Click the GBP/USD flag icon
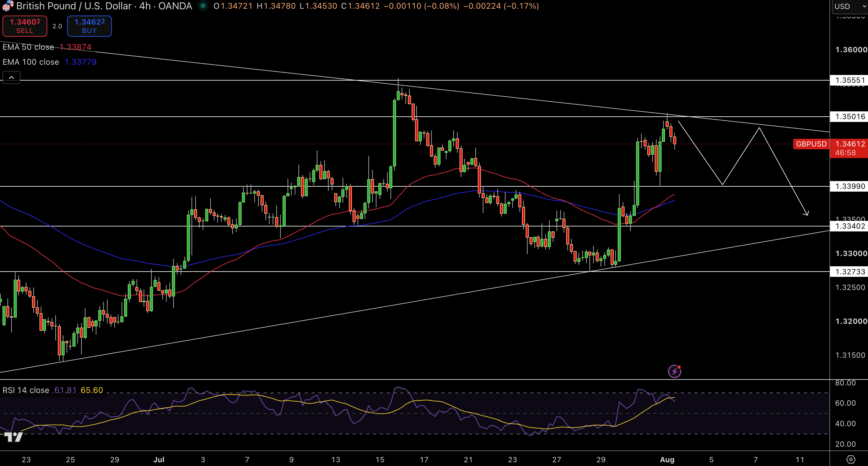Screen dimensions: 868x466 point(7,6)
